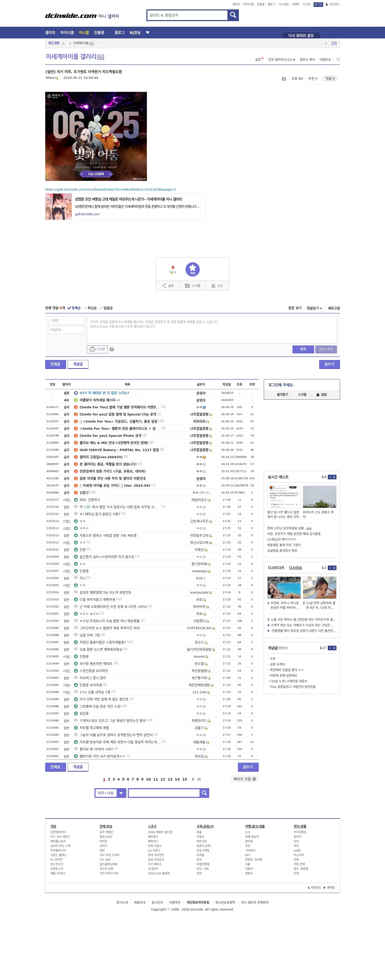The width and height of the screenshot is (385, 980).
Task: Switch to the 디시이슈 tab in sidebar
Action: coord(295,568)
